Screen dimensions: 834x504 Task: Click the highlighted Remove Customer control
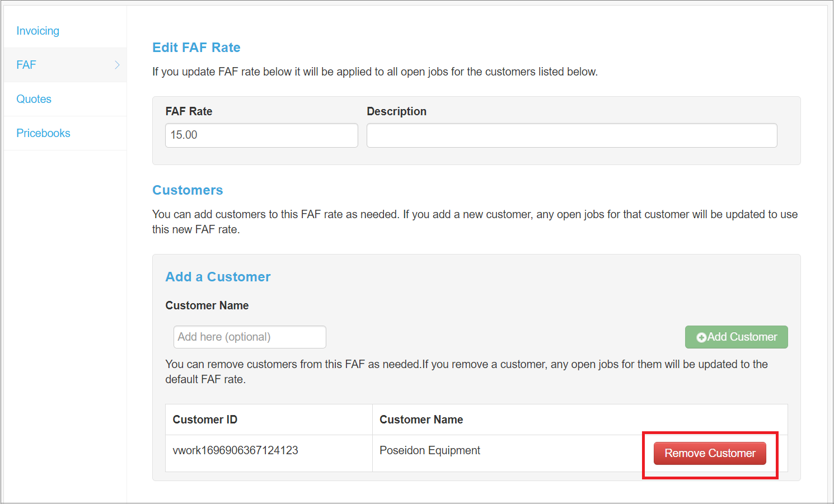click(709, 453)
